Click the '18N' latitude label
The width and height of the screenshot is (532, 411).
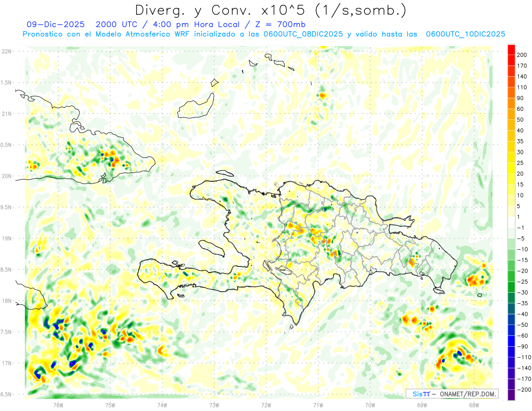tap(6, 301)
